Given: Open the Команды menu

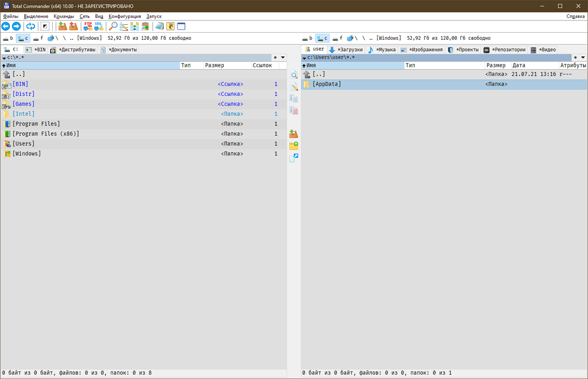Looking at the screenshot, I should point(64,16).
